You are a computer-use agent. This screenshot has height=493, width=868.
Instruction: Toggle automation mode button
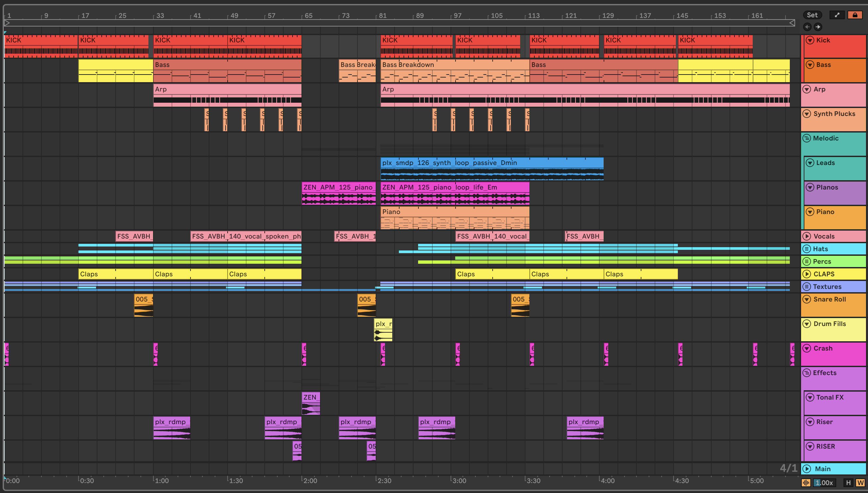[x=837, y=15]
